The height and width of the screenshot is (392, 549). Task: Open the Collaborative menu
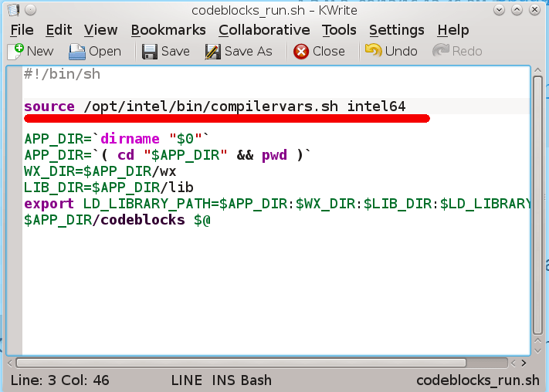264,30
